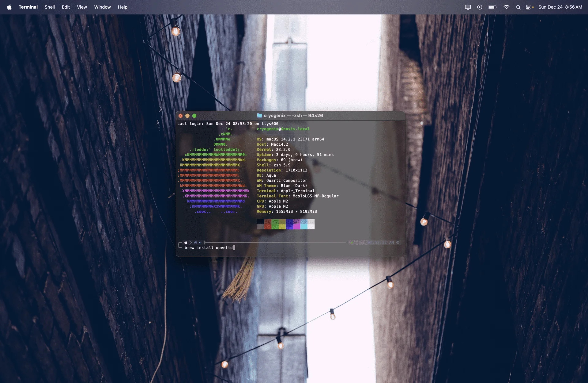This screenshot has height=383, width=588.
Task: Open the View menu
Action: pyautogui.click(x=82, y=7)
